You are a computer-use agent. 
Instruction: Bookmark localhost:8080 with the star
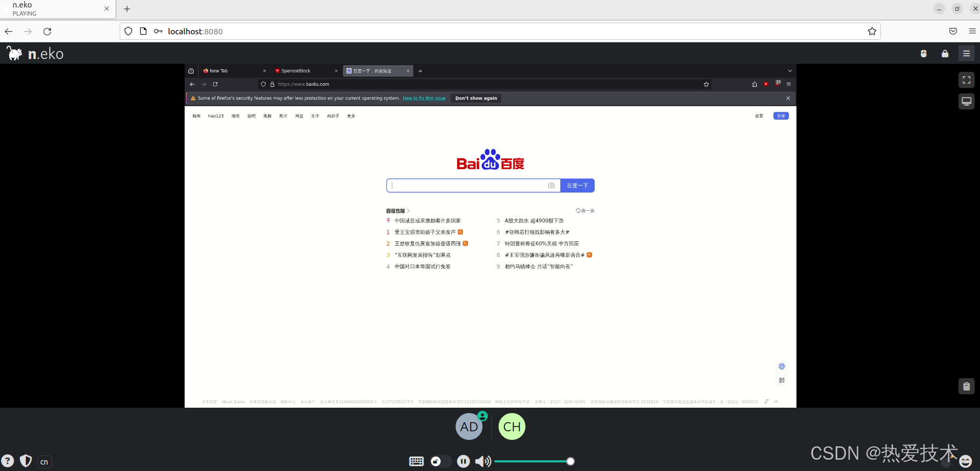872,32
